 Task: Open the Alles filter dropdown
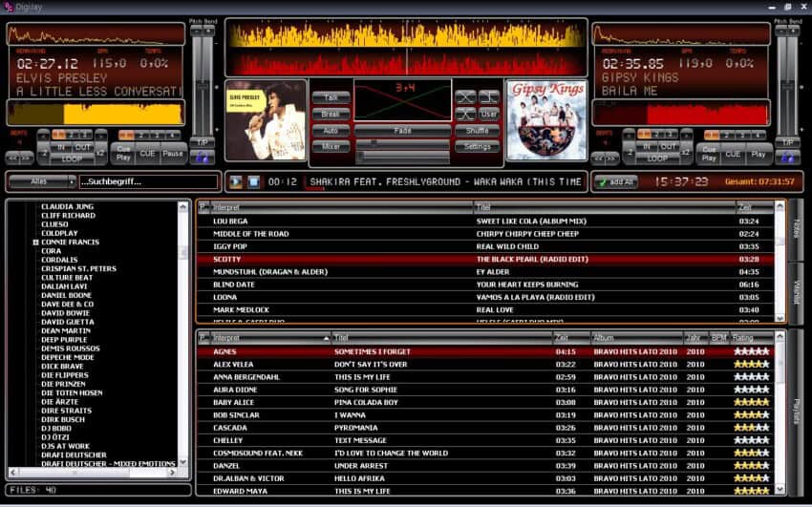(x=41, y=180)
